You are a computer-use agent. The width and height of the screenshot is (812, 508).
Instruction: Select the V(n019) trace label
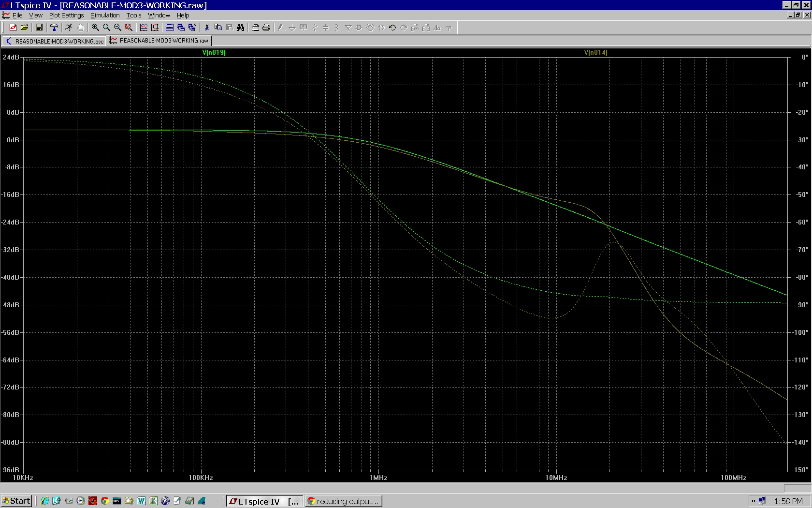point(214,52)
